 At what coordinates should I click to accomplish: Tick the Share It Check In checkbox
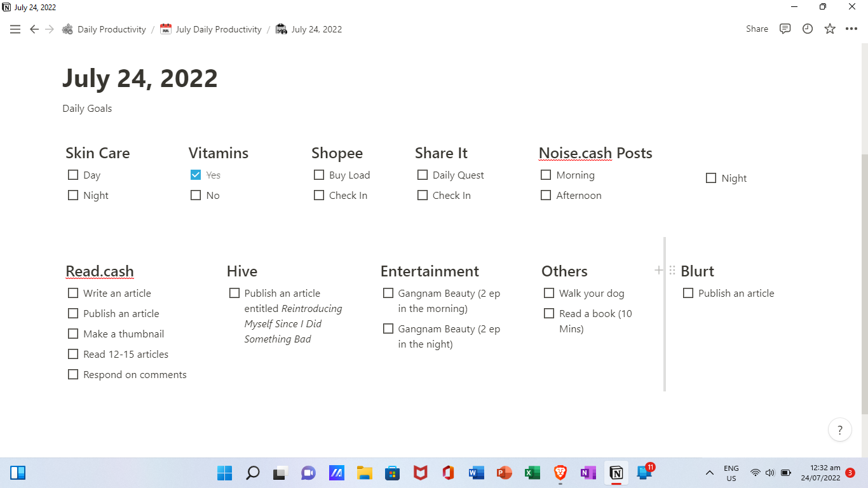423,195
